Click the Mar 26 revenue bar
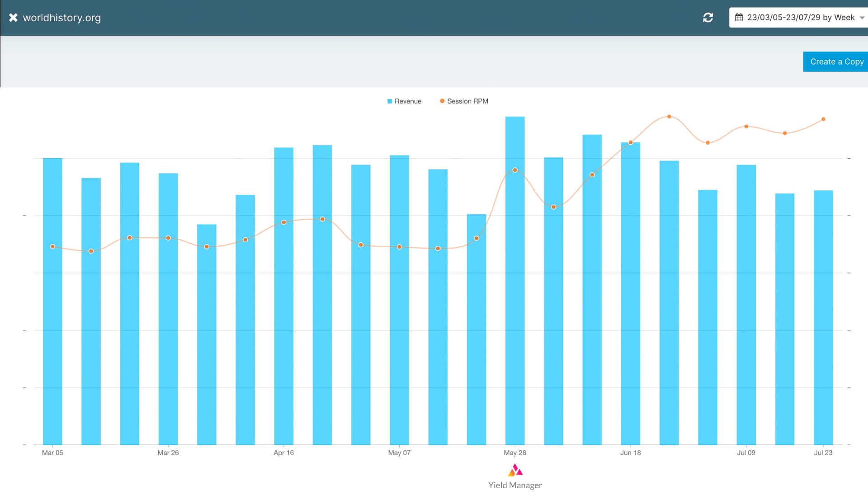 click(168, 309)
